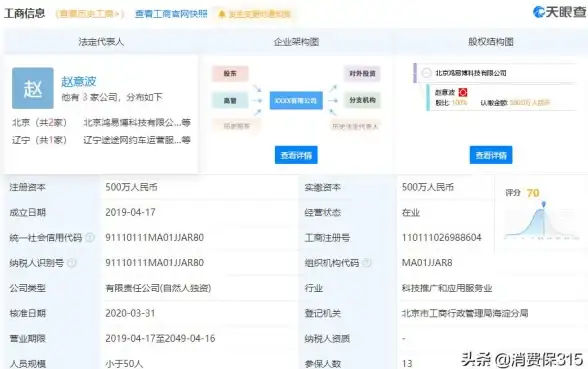Image resolution: width=588 pixels, height=369 pixels.
Task: Click the 工商注册号 value 110111026988604
Action: [442, 237]
